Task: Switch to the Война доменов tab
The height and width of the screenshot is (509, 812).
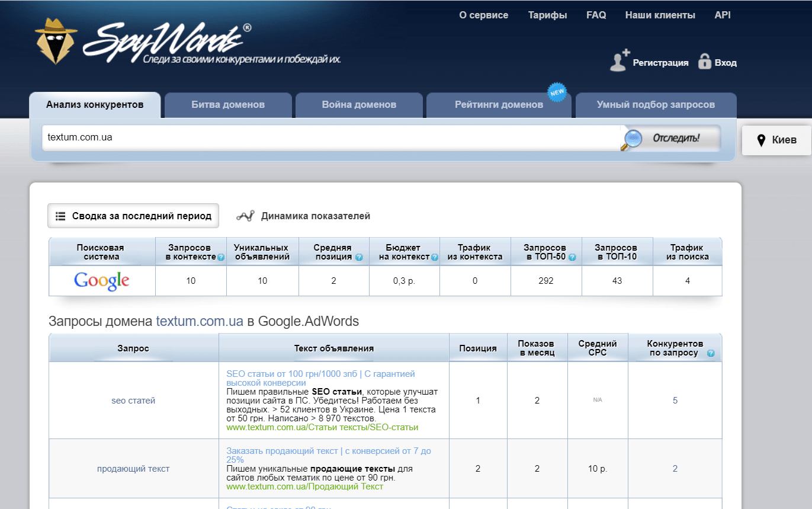Action: (359, 105)
